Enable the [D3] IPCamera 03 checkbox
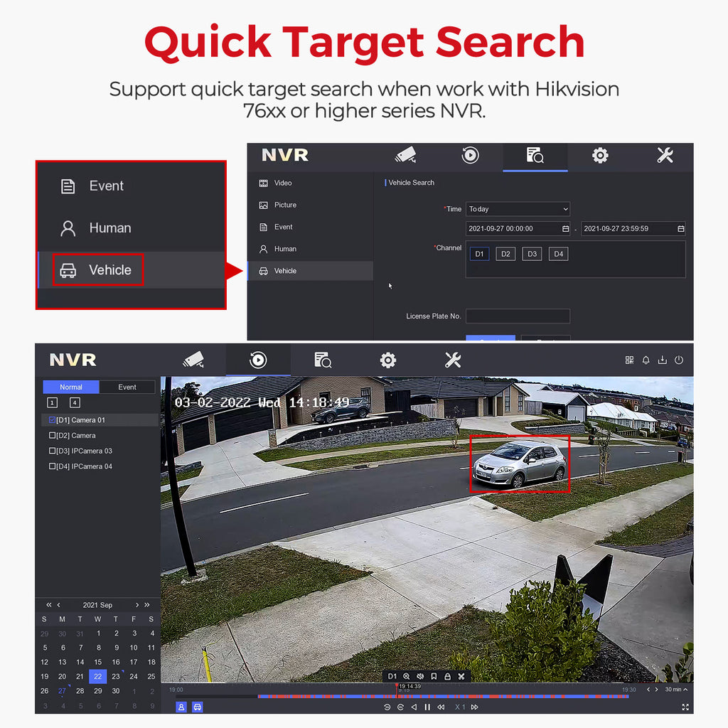 click(52, 451)
